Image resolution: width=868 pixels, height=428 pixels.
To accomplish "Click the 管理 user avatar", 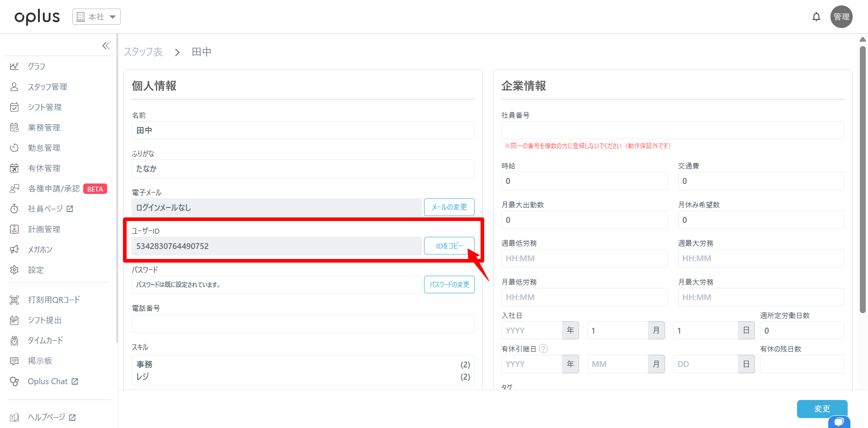I will [x=841, y=17].
